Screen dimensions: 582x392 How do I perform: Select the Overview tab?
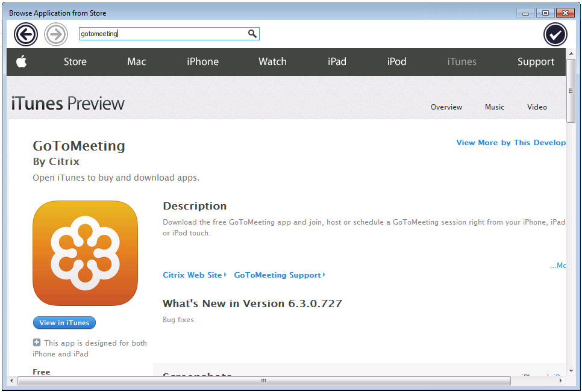pos(446,107)
